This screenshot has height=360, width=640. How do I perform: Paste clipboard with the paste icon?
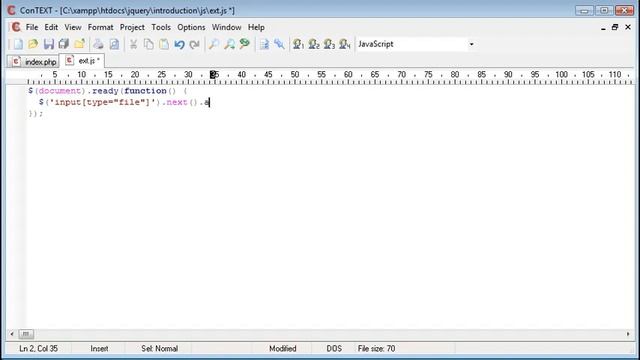pos(164,44)
